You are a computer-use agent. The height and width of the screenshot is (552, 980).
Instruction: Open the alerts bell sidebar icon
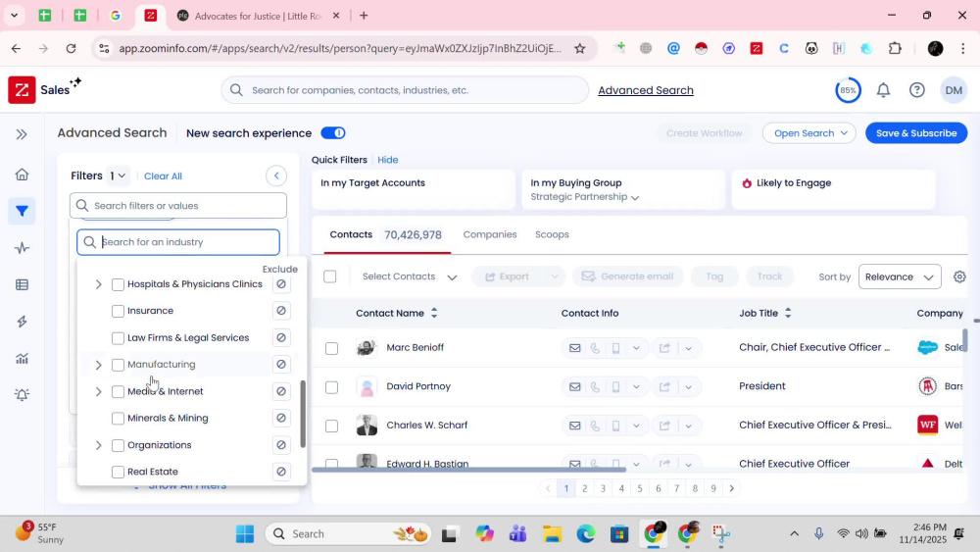click(x=22, y=395)
